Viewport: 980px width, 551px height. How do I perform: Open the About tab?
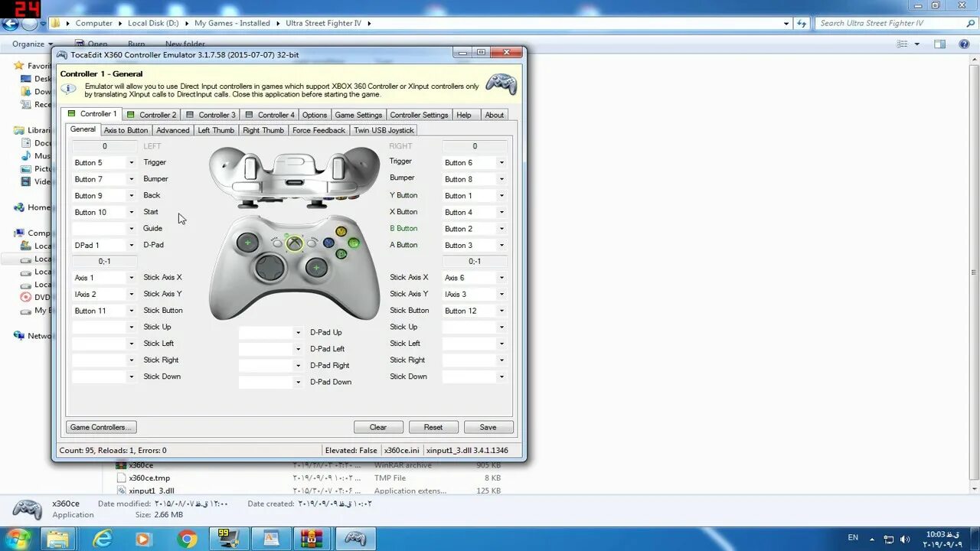(495, 115)
